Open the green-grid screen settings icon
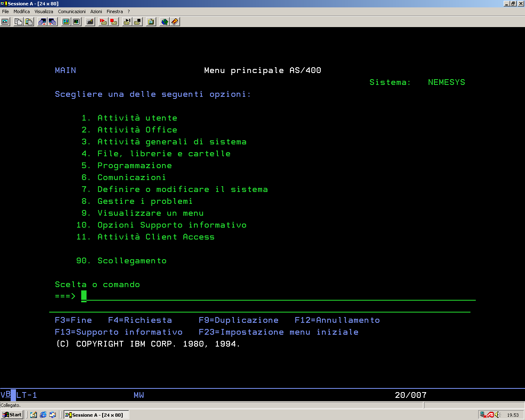 77,22
